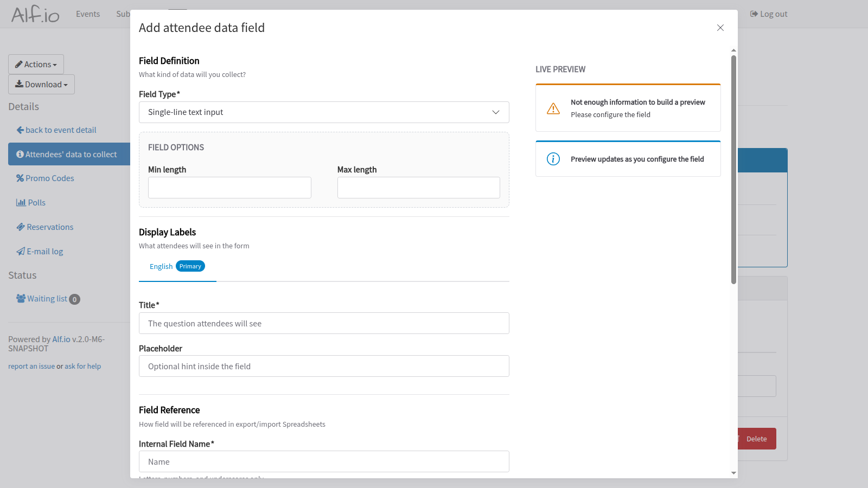
Task: Click the percent icon next to Promo Codes
Action: click(20, 178)
